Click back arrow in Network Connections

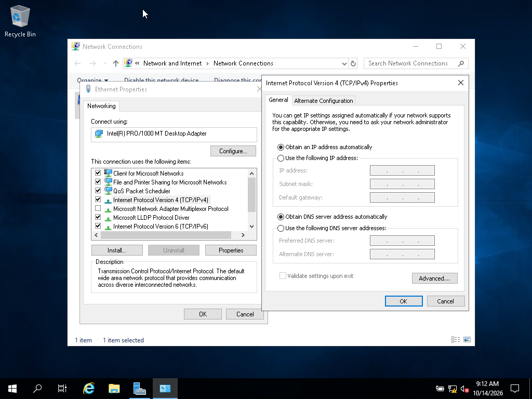pyautogui.click(x=78, y=63)
